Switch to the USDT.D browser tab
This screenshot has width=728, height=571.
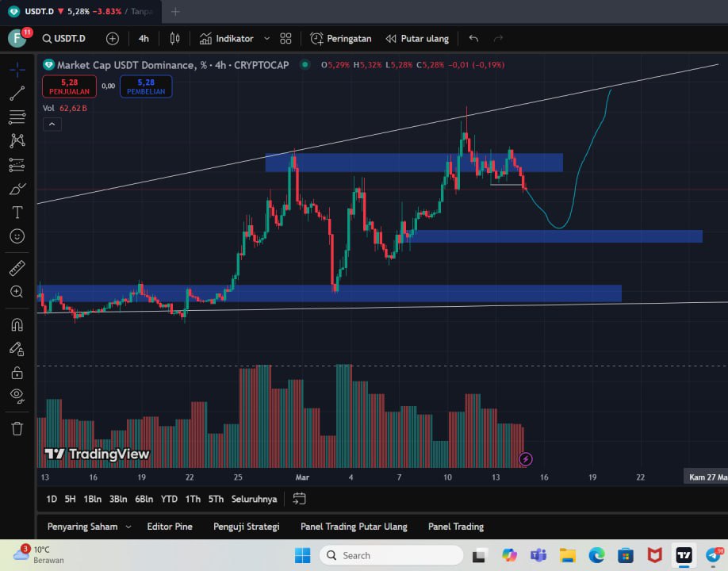click(x=81, y=12)
